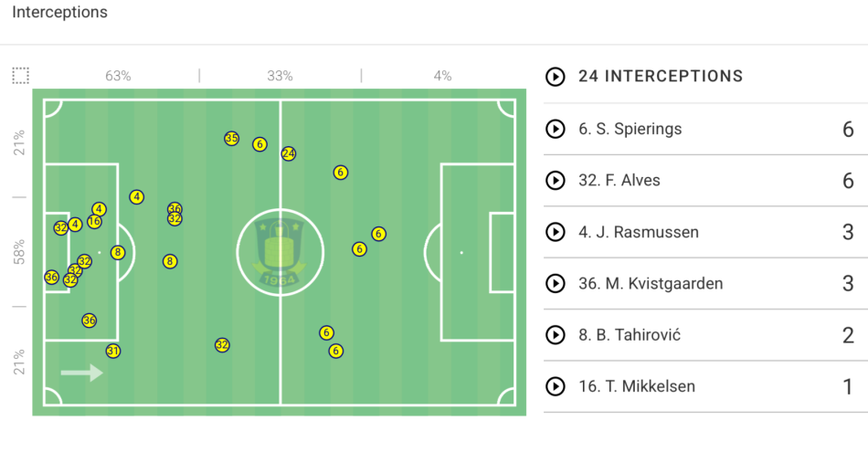Open the 36. M. Kvistgaarden row
The image size is (868, 452).
(705, 283)
